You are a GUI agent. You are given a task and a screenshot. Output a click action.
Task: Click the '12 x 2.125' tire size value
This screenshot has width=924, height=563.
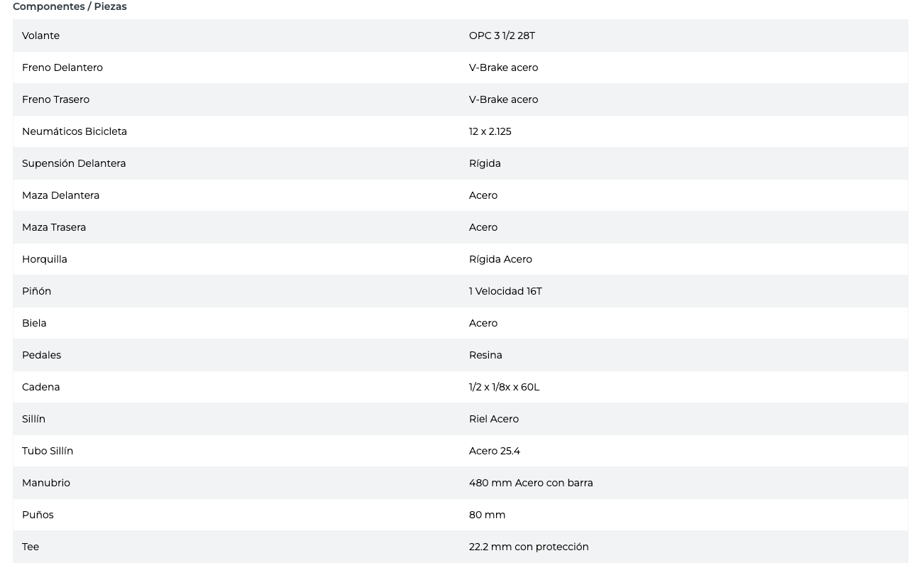point(490,131)
